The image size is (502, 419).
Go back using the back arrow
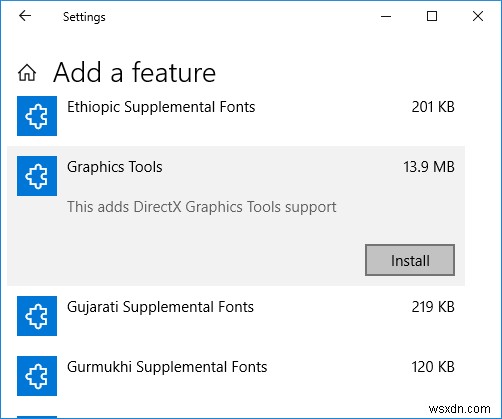25,16
